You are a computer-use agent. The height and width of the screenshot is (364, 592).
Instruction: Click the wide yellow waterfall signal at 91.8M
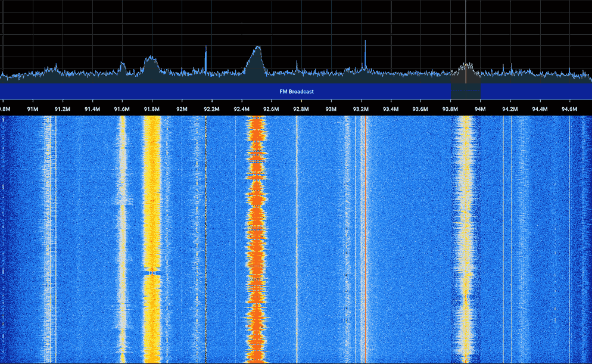[152, 239]
